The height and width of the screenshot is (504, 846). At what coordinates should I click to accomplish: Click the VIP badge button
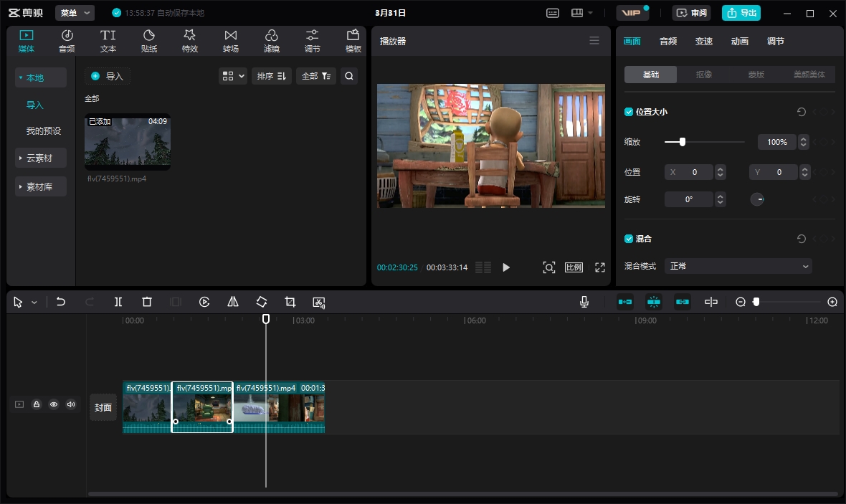(x=632, y=13)
